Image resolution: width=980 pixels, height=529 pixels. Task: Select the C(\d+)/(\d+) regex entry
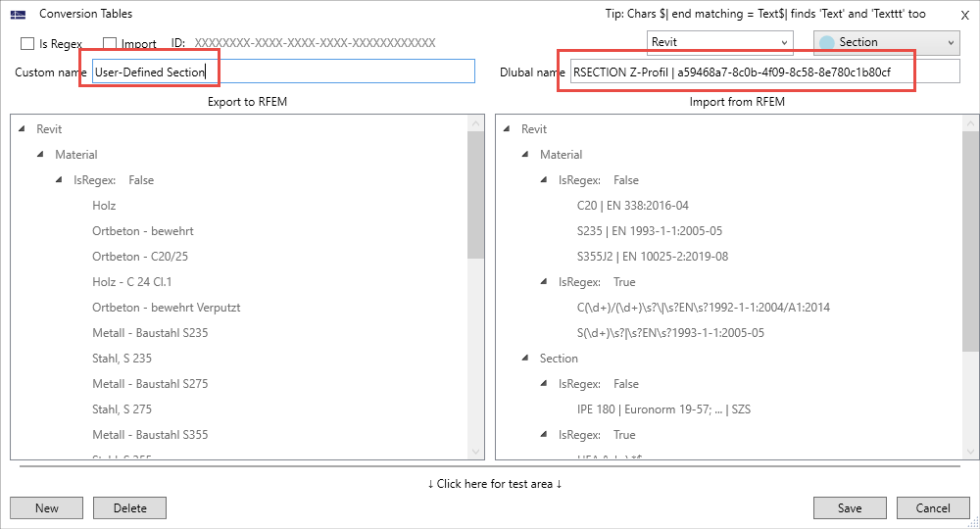coord(704,308)
